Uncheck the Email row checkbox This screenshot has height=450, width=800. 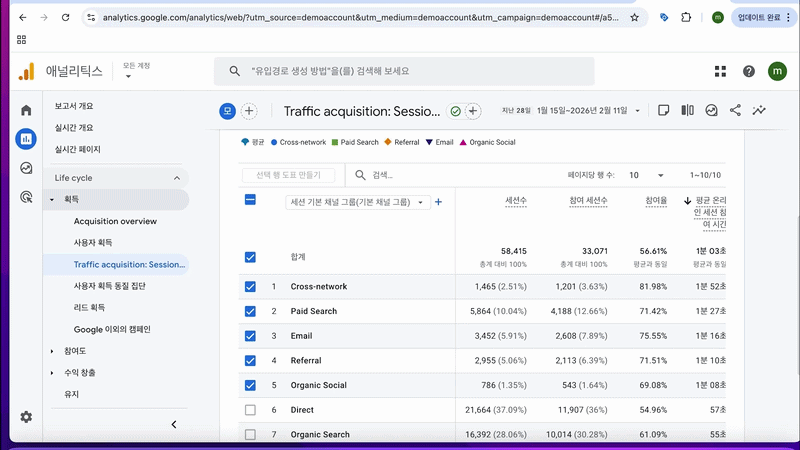pyautogui.click(x=250, y=336)
